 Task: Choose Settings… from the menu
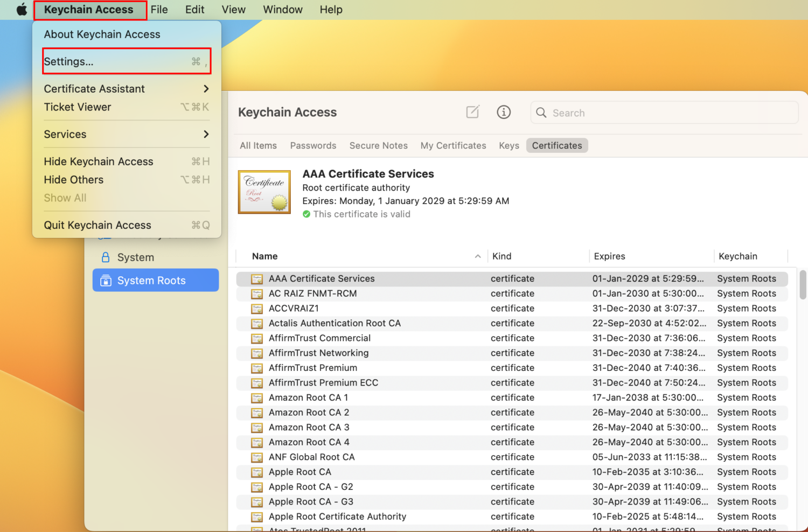point(127,61)
